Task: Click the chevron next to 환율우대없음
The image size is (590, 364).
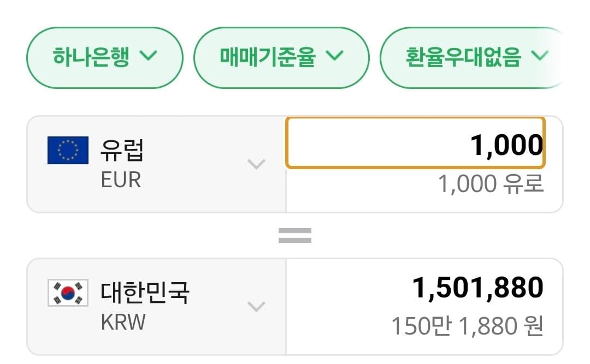Action: [x=540, y=56]
